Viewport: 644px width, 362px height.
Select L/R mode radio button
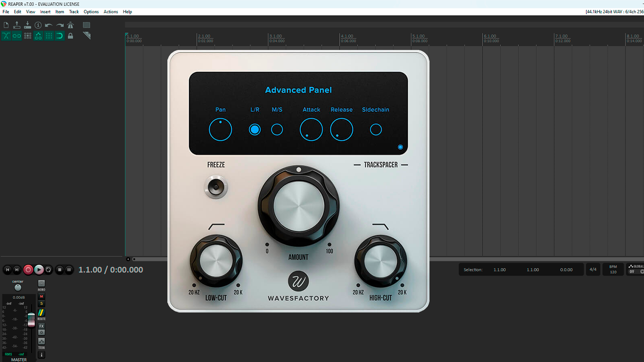point(255,130)
